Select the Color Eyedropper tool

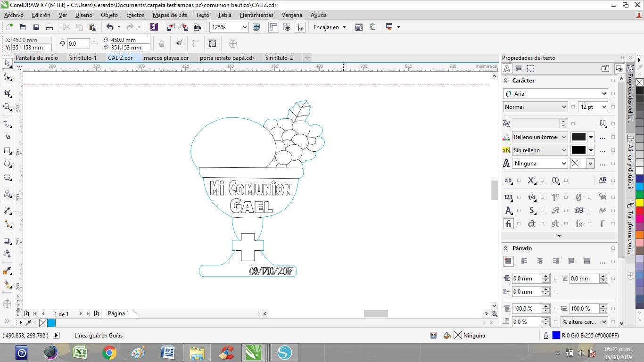(x=7, y=271)
